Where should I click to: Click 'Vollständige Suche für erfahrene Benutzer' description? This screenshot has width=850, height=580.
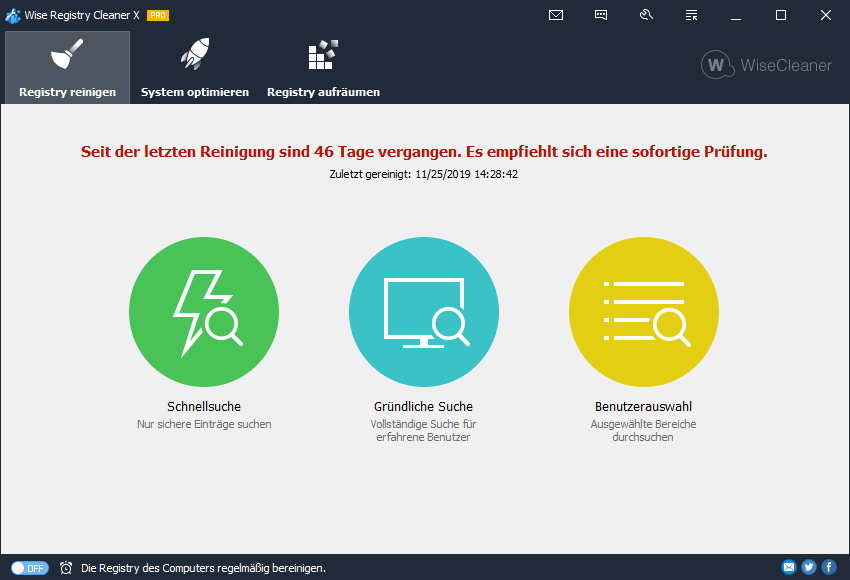click(423, 430)
